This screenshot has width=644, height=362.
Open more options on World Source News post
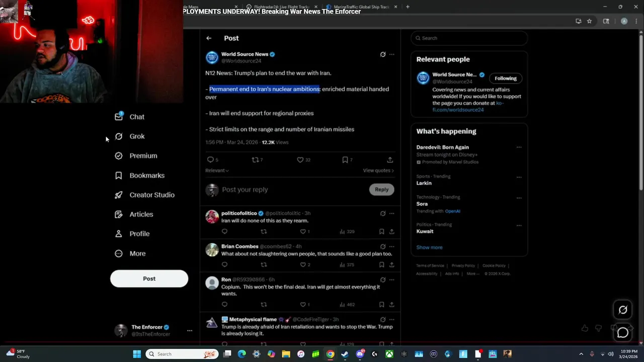coord(392,54)
